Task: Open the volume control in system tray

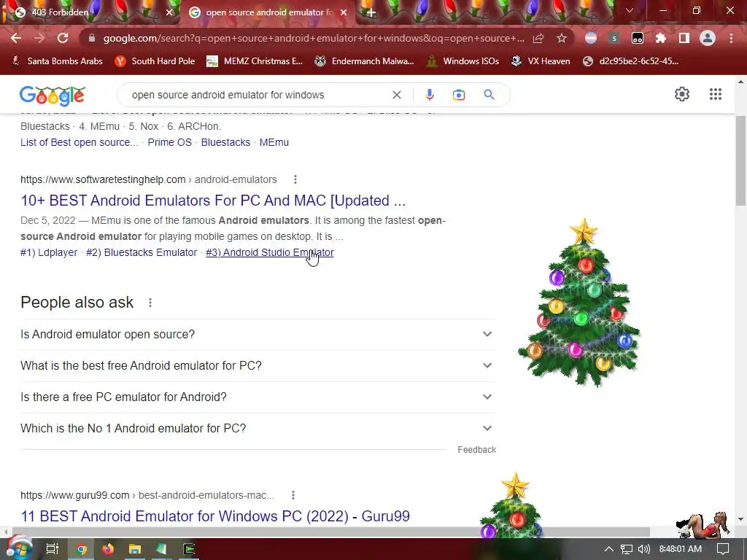Action: 643,549
